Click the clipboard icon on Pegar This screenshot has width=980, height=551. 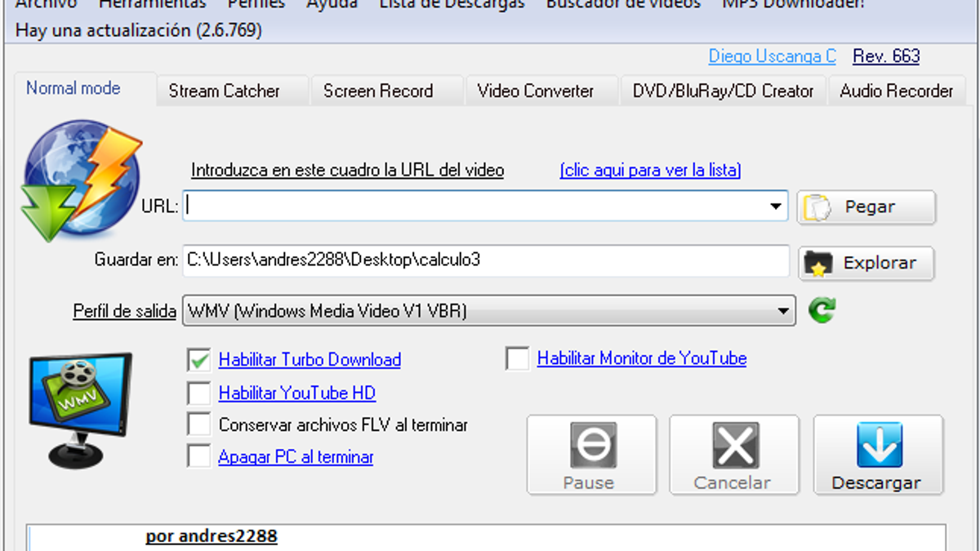point(817,208)
